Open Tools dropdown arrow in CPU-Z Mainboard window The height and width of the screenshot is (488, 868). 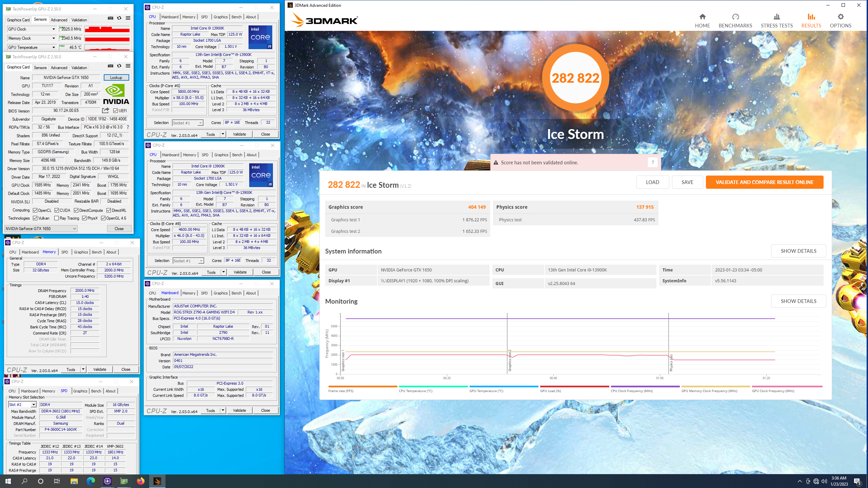pyautogui.click(x=223, y=410)
